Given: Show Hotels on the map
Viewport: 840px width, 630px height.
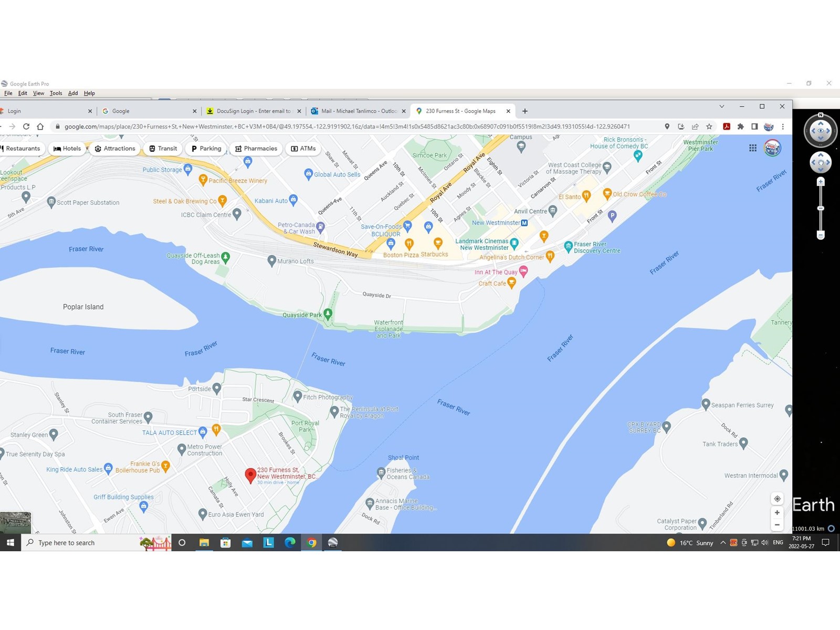Looking at the screenshot, I should point(67,149).
